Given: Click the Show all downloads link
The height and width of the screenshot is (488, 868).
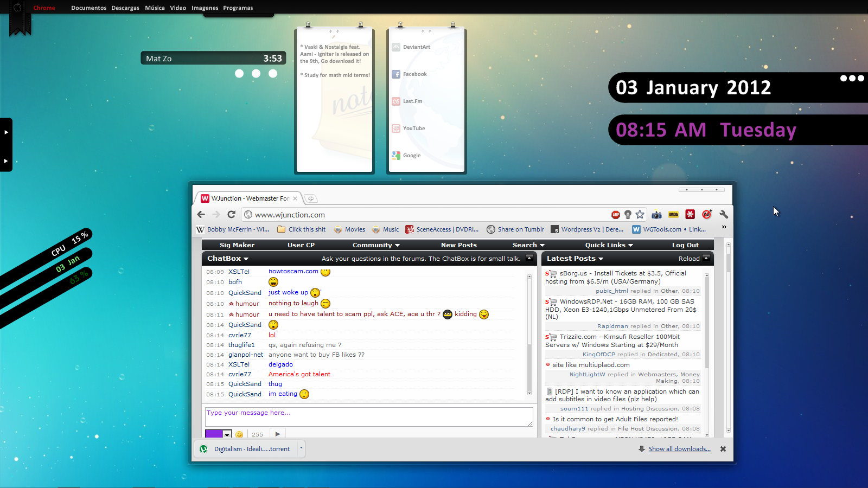Looking at the screenshot, I should pos(679,449).
